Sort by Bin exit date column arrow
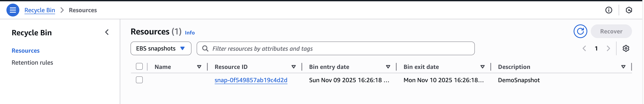 click(482, 67)
